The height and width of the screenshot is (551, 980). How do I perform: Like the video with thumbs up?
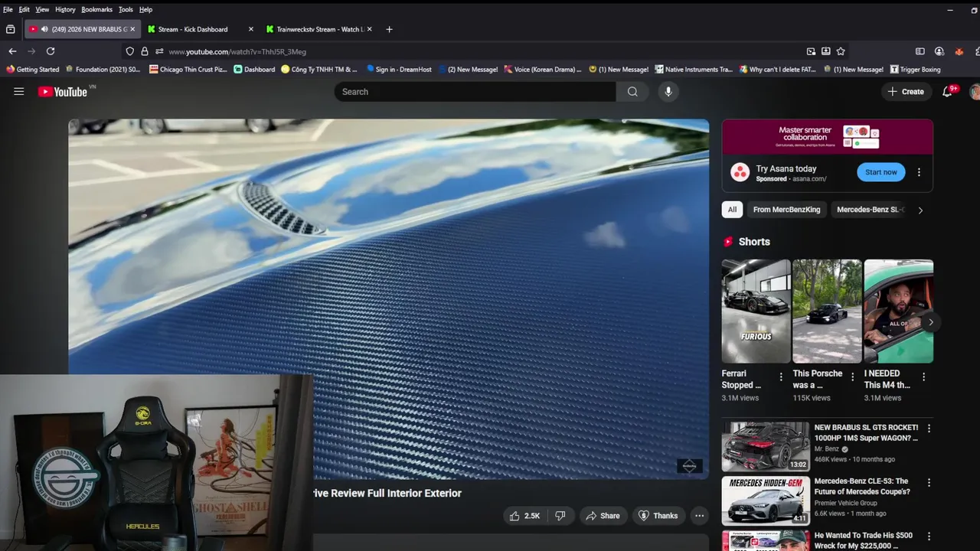pyautogui.click(x=524, y=516)
